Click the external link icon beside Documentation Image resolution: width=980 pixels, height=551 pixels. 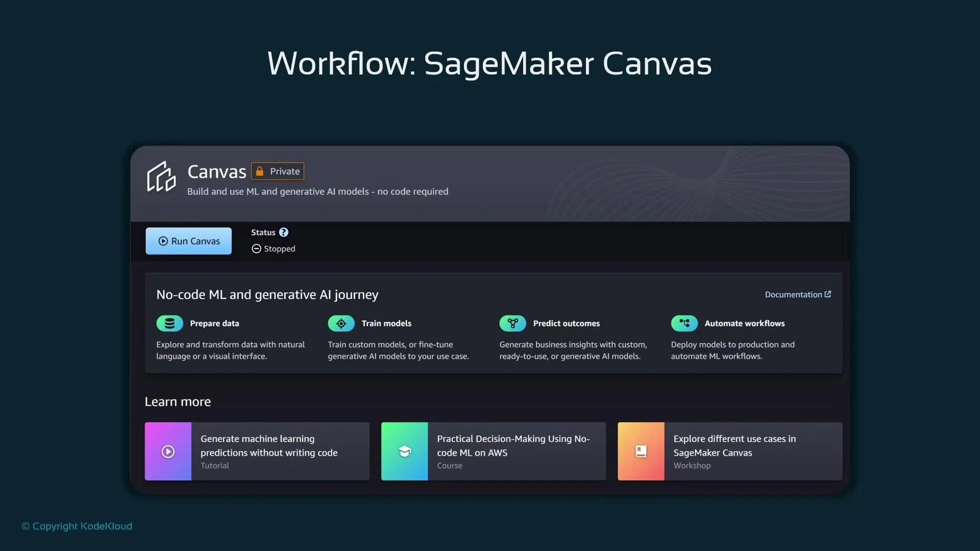click(828, 294)
